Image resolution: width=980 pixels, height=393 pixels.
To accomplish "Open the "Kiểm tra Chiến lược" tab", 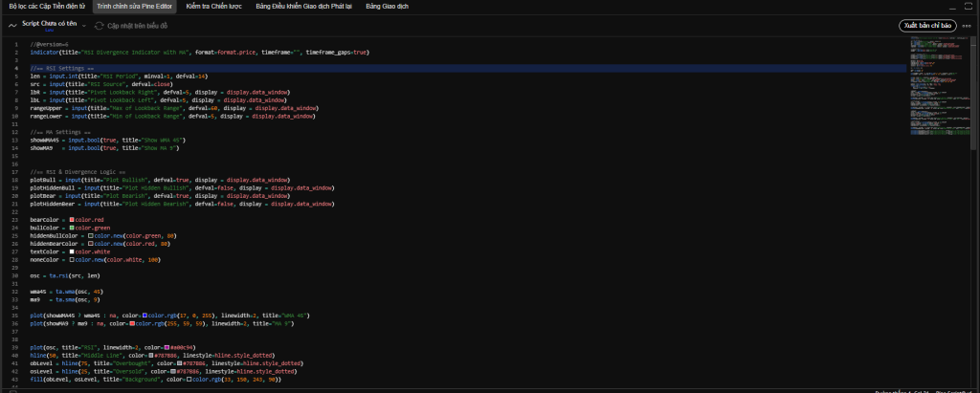I will coord(215,6).
